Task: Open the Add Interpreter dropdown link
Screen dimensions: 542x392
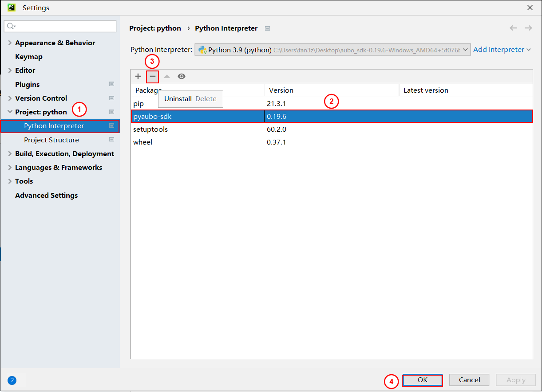Action: (502, 50)
